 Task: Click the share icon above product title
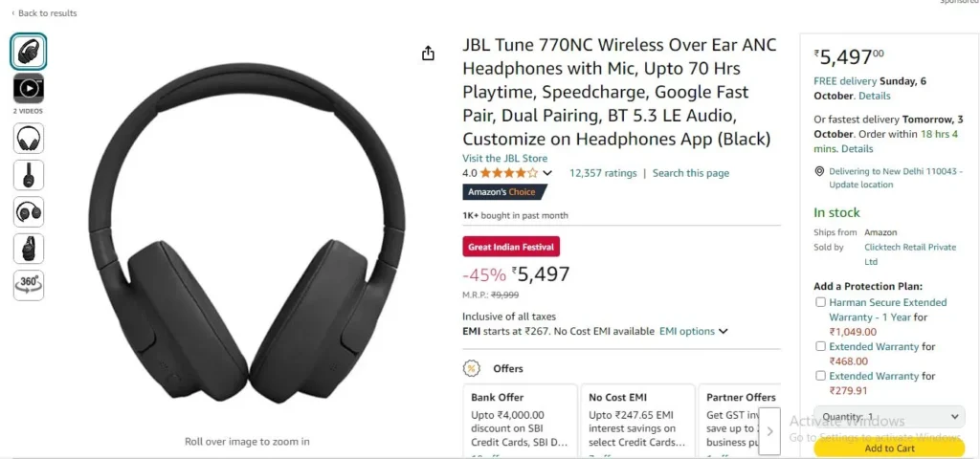[x=428, y=54]
